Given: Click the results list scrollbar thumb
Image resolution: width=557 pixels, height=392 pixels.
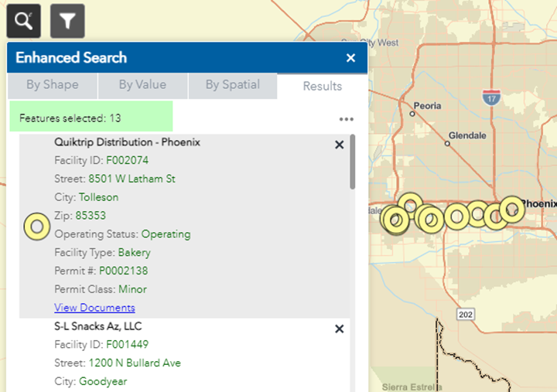Looking at the screenshot, I should [353, 162].
